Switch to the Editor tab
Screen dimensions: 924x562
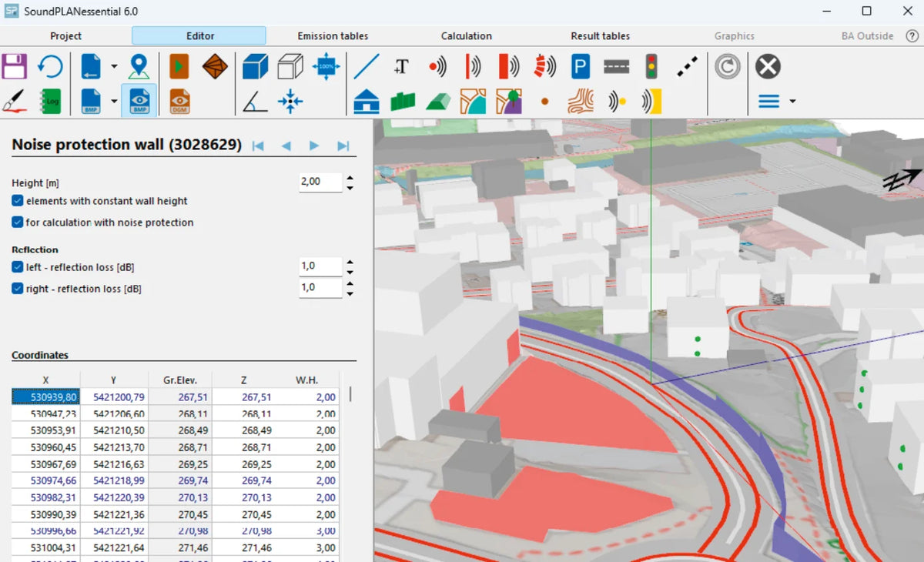[199, 35]
